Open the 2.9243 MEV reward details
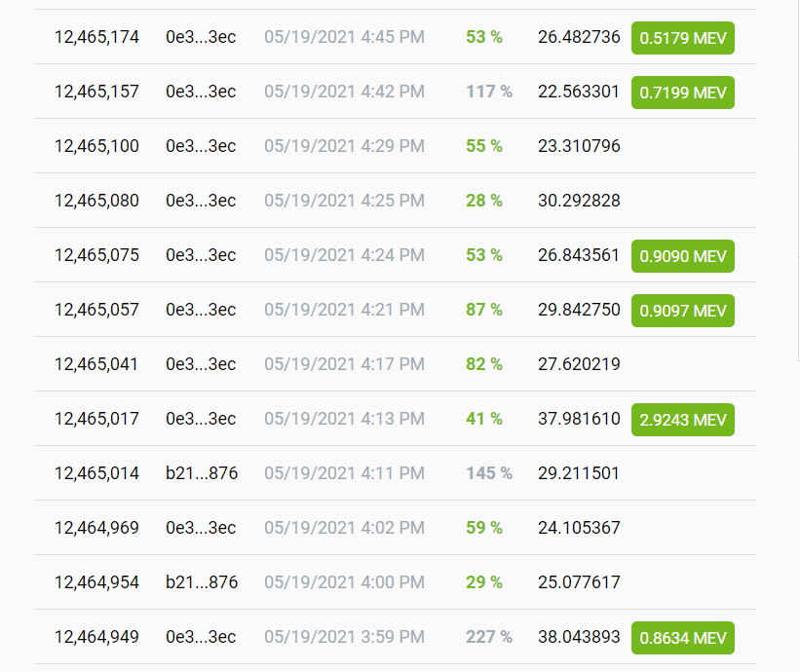This screenshot has width=800, height=672. pyautogui.click(x=682, y=420)
